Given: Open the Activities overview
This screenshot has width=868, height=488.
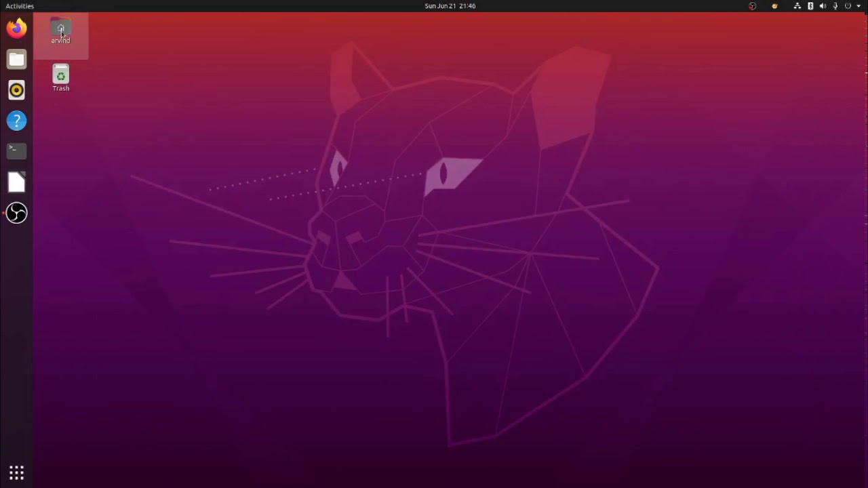Looking at the screenshot, I should point(20,6).
